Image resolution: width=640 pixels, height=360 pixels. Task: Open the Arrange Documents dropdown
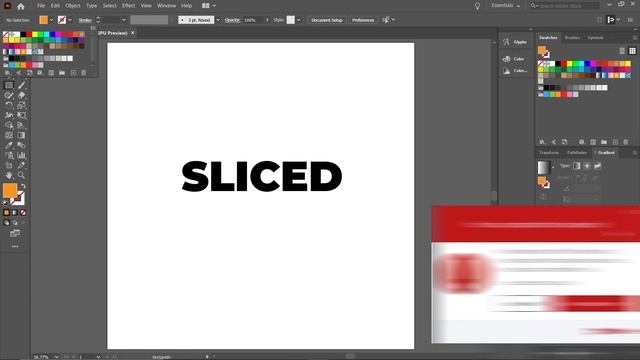coord(209,6)
